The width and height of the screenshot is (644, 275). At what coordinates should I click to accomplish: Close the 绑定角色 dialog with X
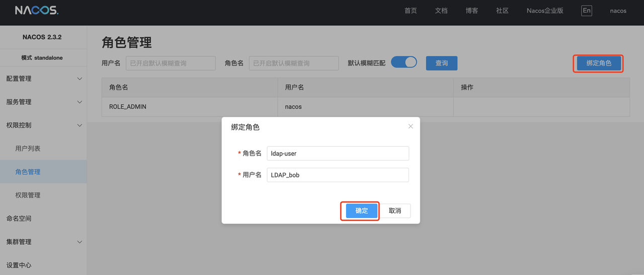(411, 126)
